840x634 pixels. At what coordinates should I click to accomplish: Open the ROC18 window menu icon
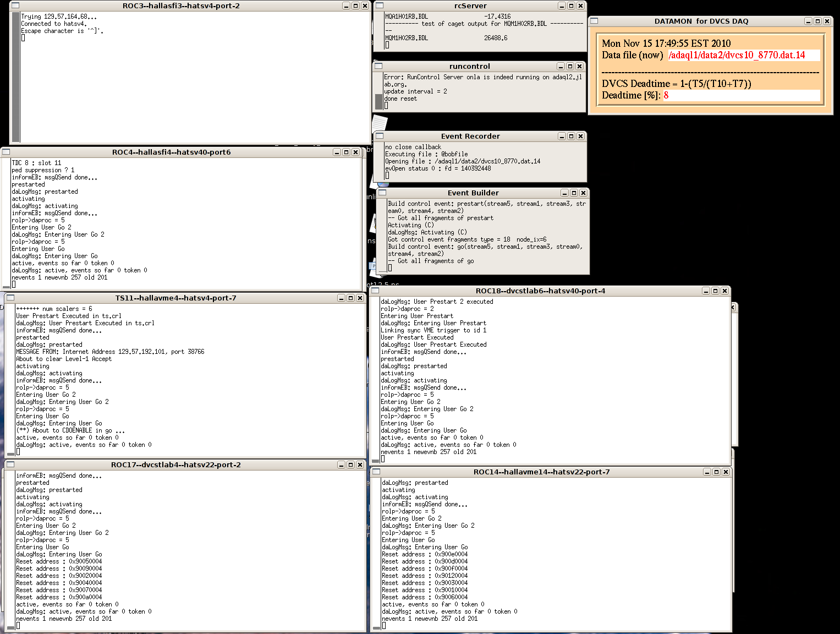[376, 291]
